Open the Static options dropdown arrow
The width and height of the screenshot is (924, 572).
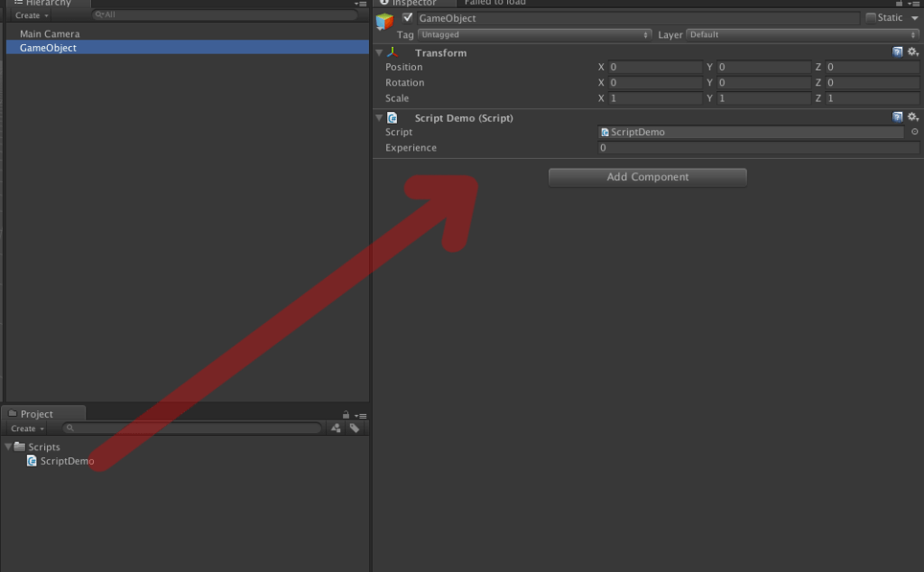tap(915, 18)
